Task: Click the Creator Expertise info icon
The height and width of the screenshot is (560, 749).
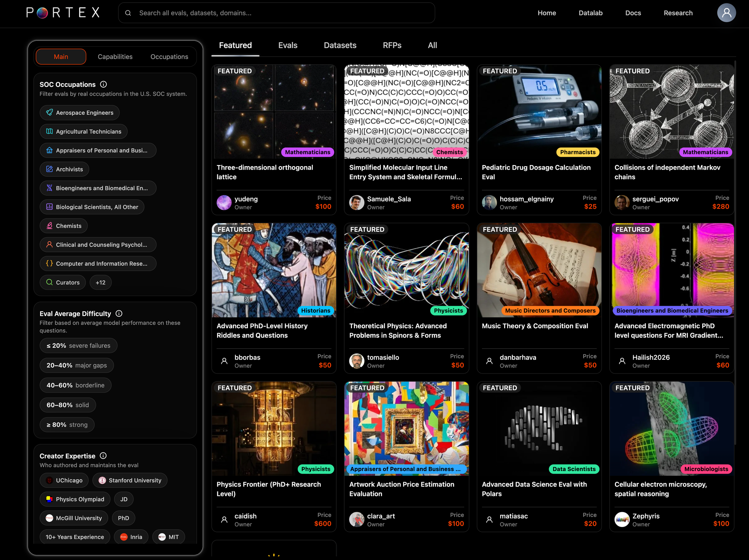Action: [x=103, y=456]
